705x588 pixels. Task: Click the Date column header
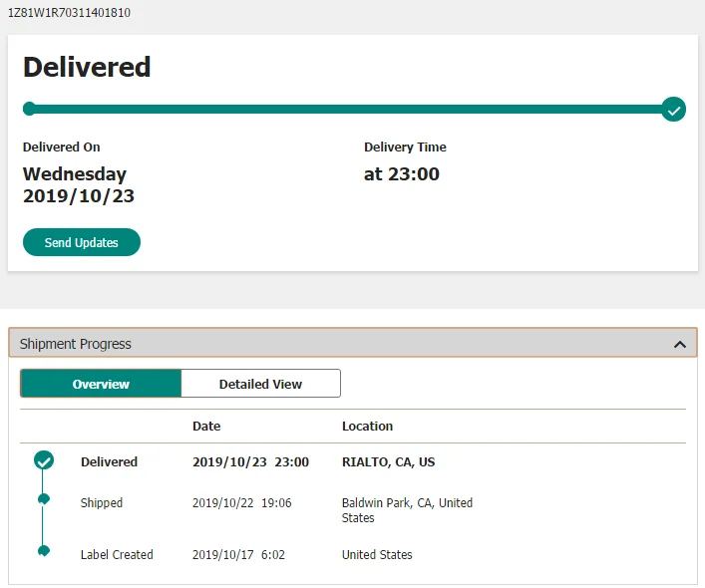pos(206,426)
